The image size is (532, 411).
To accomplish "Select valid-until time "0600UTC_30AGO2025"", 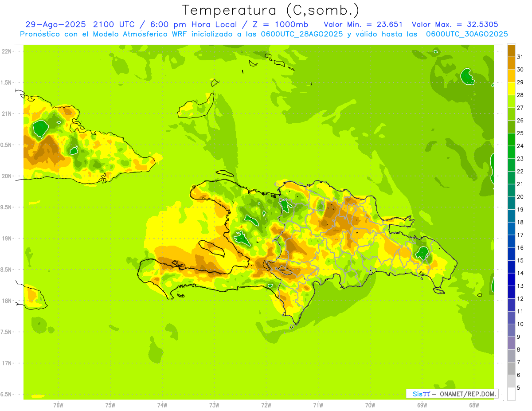I will (467, 34).
